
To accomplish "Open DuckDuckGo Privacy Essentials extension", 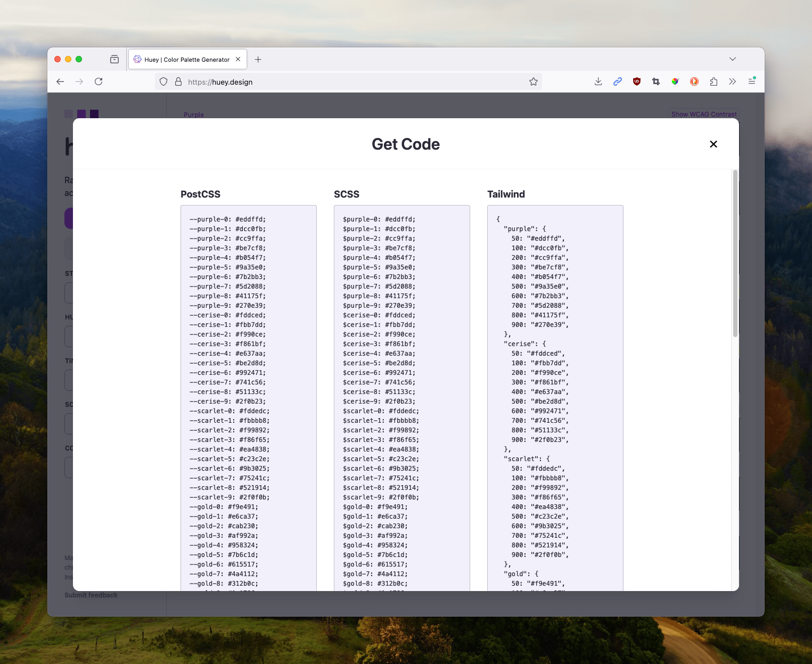I will 694,81.
